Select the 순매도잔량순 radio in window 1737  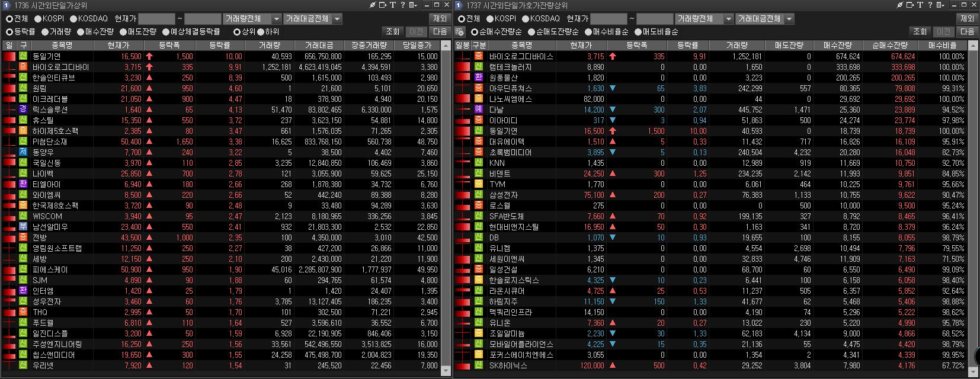531,31
